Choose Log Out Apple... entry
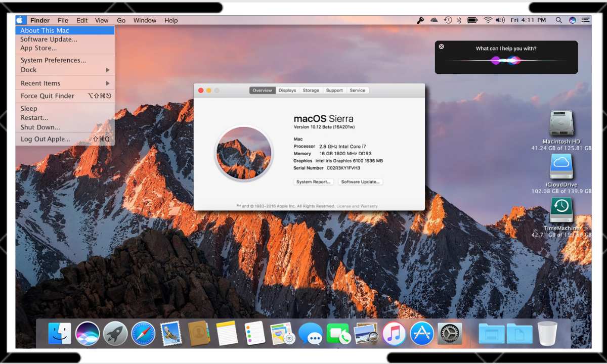This screenshot has width=607, height=364. tap(65, 139)
